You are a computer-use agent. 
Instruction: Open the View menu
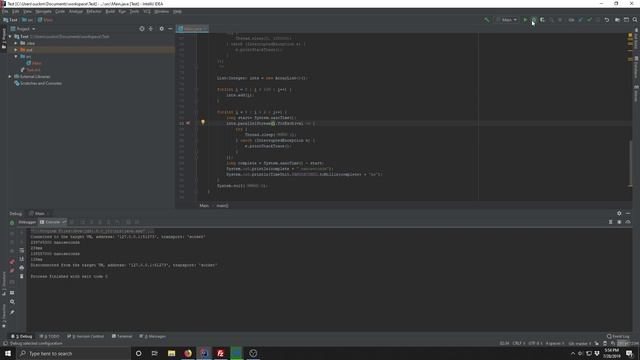point(27,11)
